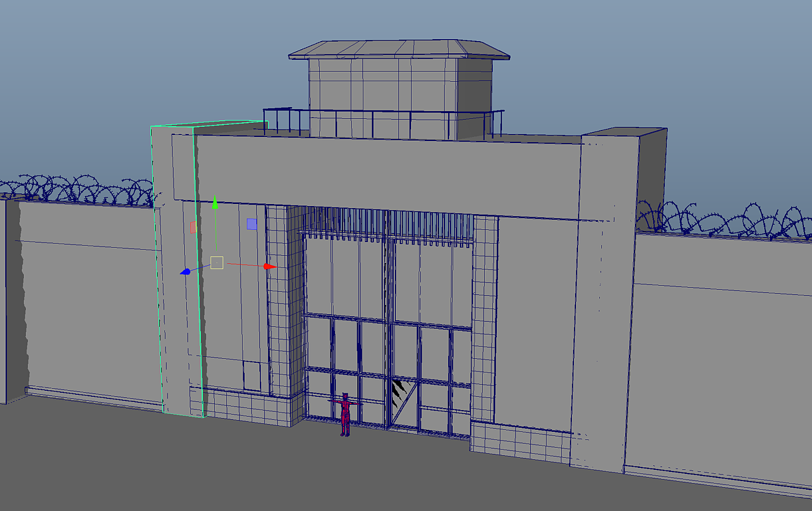Click the center square handle of the move manipulator
Image resolution: width=812 pixels, height=511 pixels.
(x=217, y=263)
